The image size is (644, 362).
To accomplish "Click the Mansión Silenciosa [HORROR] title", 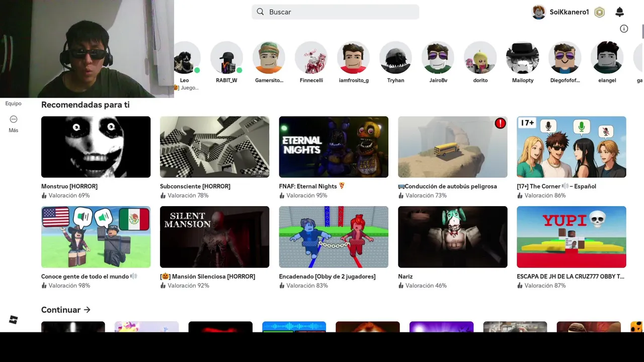I will pos(207,277).
